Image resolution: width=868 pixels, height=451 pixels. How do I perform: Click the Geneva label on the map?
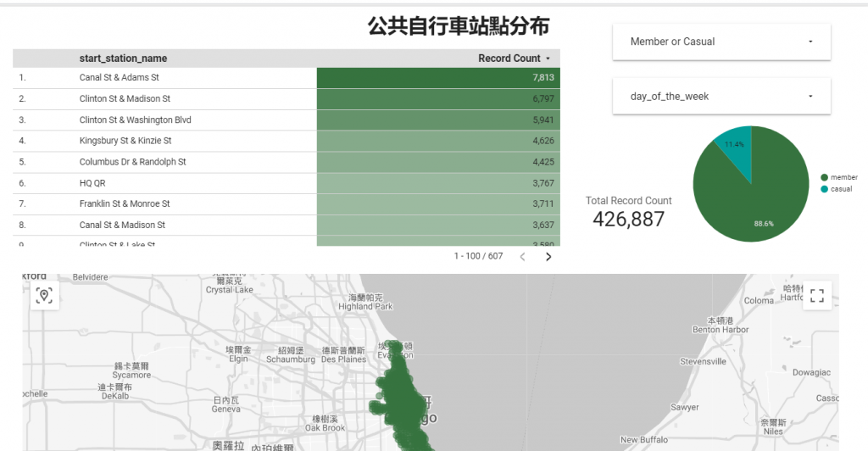[225, 409]
